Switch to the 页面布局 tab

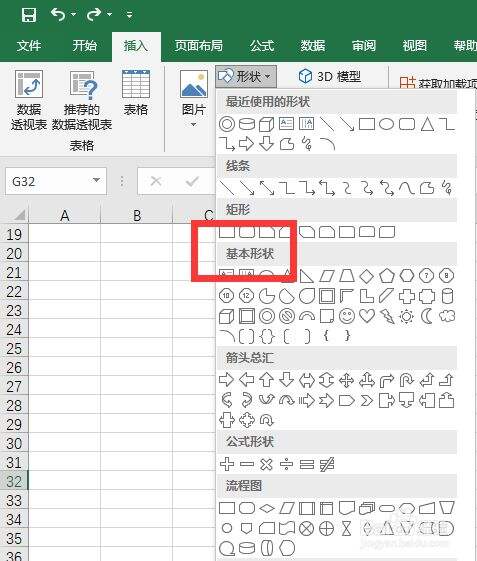(x=199, y=46)
